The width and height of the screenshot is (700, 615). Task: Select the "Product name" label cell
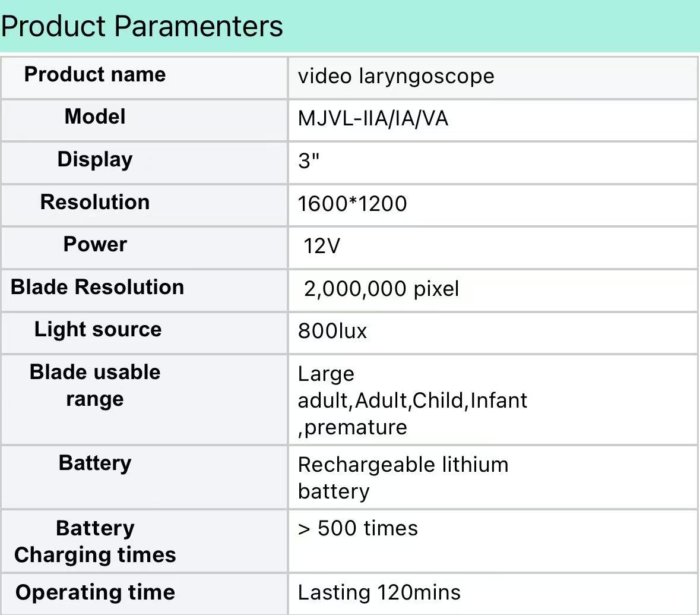click(95, 75)
